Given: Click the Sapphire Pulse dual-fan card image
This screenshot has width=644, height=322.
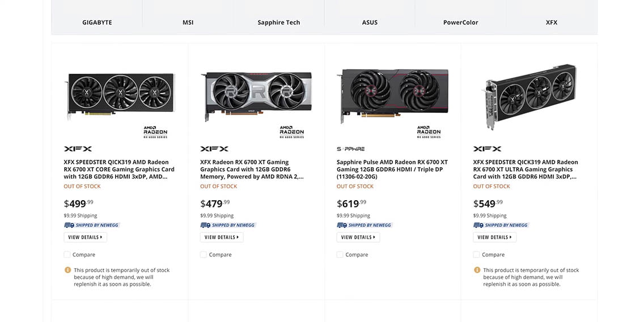Looking at the screenshot, I should 394,96.
